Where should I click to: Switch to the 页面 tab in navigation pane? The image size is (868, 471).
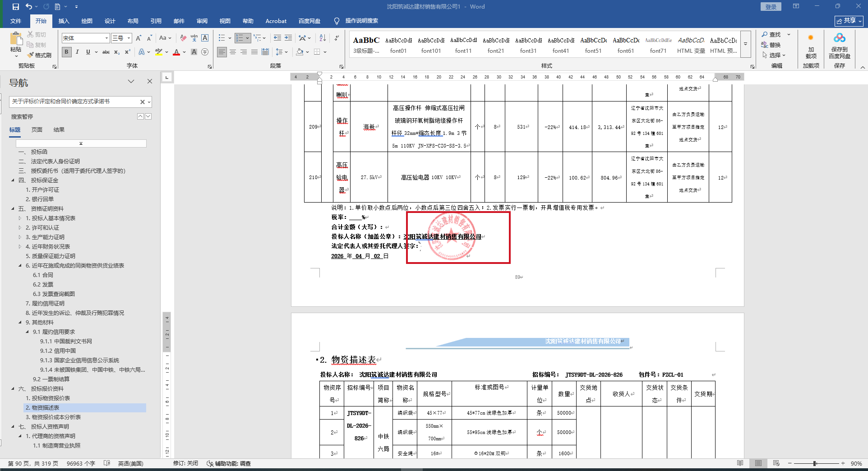(37, 130)
